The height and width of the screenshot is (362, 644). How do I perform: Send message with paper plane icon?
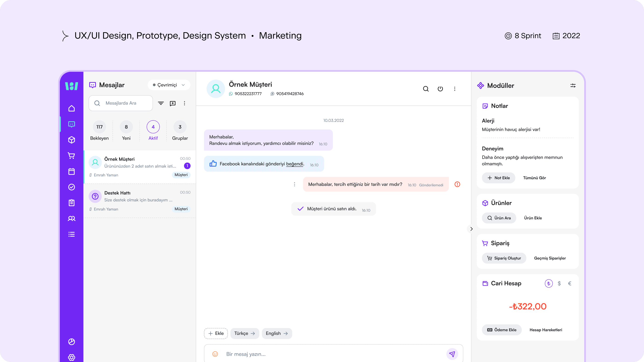pos(452,354)
